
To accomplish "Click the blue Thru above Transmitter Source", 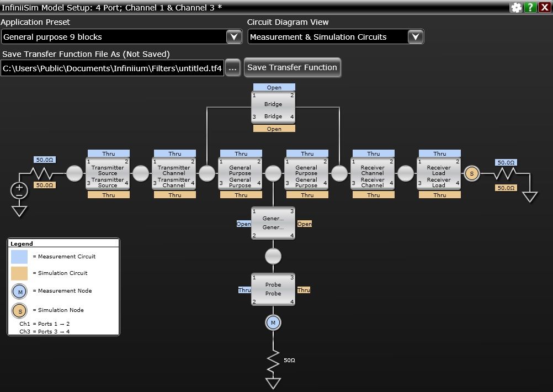I will click(109, 153).
